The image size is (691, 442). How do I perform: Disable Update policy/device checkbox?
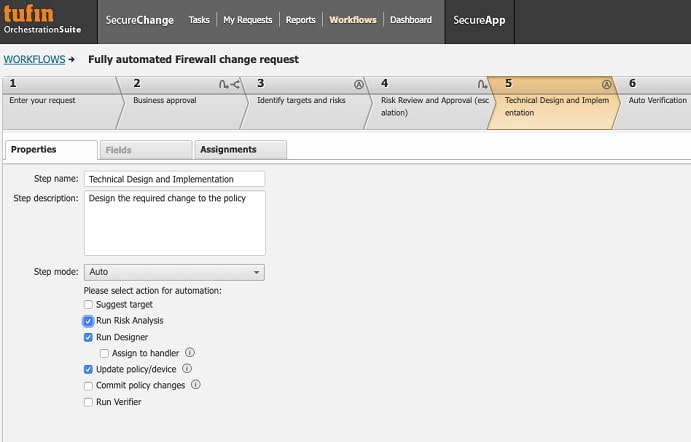(88, 369)
